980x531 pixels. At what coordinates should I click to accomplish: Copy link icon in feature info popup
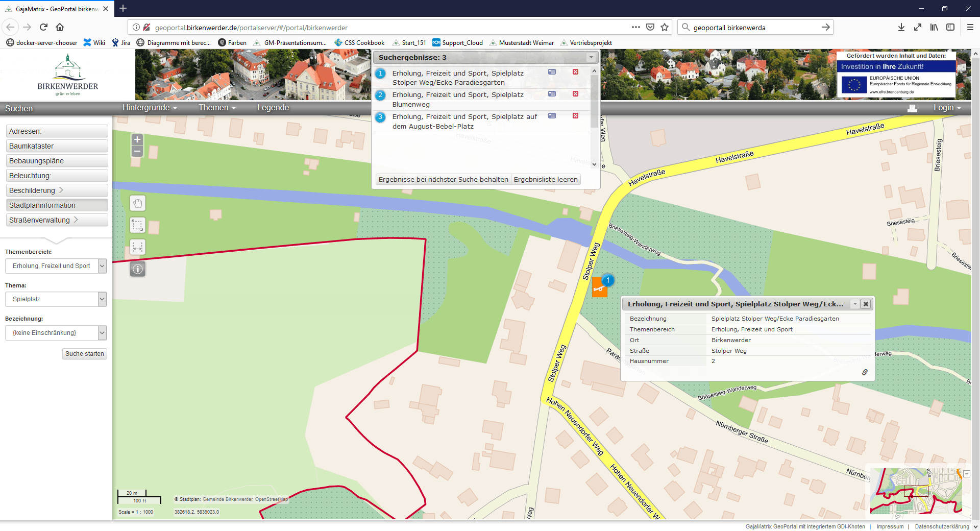point(865,372)
